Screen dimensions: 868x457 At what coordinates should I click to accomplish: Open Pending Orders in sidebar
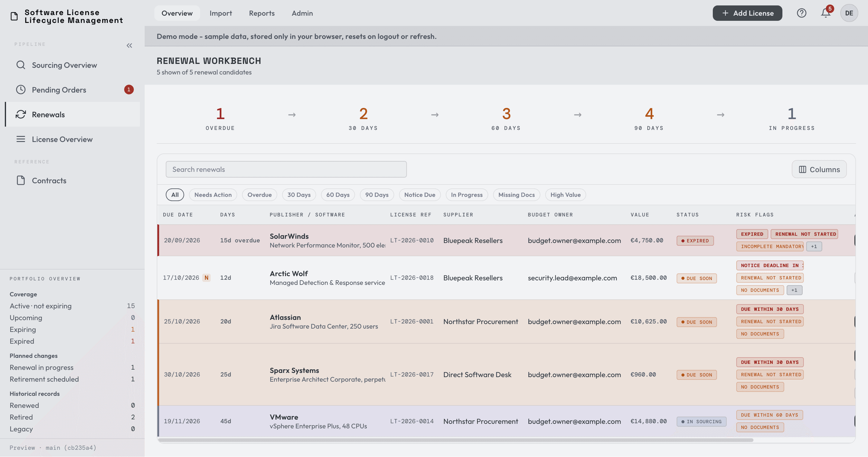[x=72, y=90]
